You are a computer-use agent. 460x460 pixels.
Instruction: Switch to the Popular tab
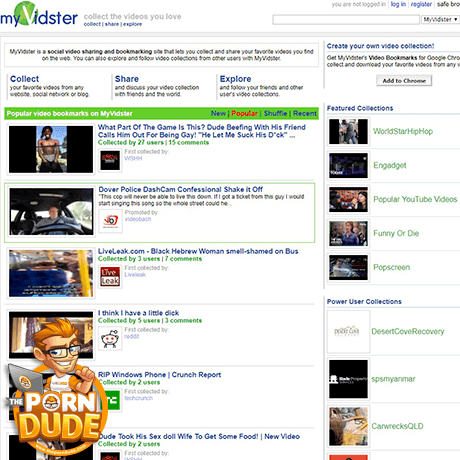[x=244, y=113]
